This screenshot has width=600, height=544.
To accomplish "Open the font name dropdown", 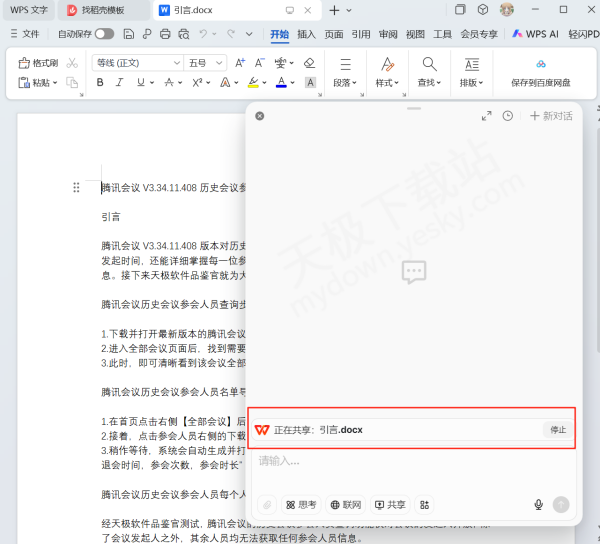I will 176,63.
